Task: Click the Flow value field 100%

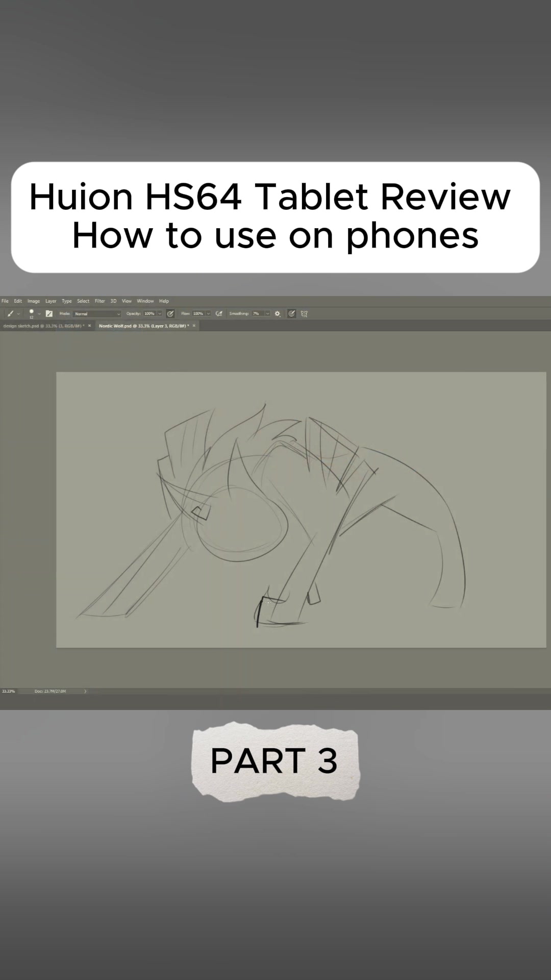Action: (x=198, y=313)
